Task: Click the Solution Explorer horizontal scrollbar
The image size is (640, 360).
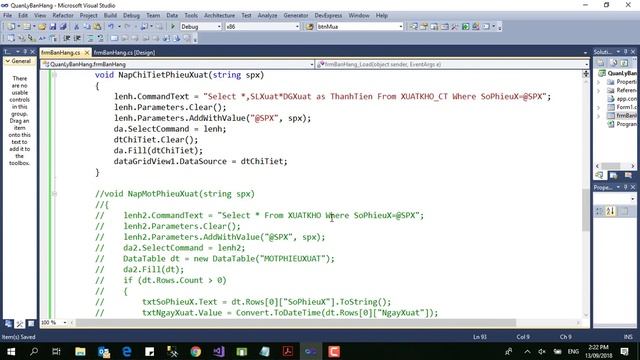Action: coord(615,166)
